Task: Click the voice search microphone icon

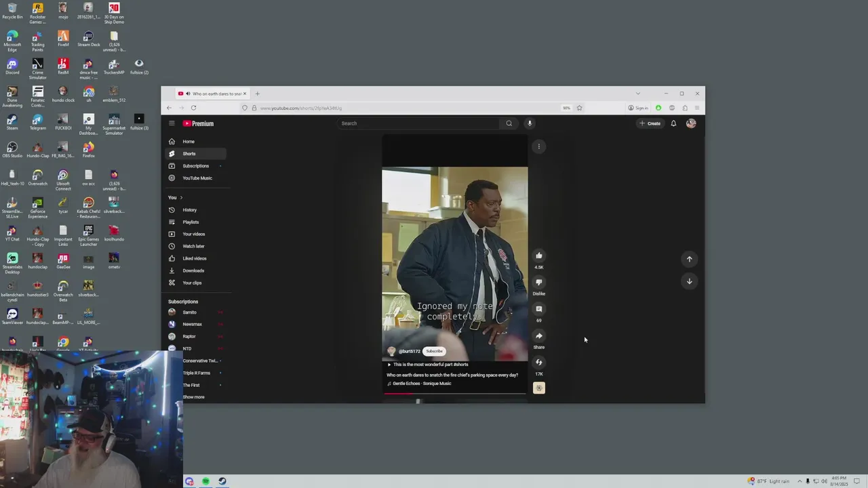Action: (530, 123)
